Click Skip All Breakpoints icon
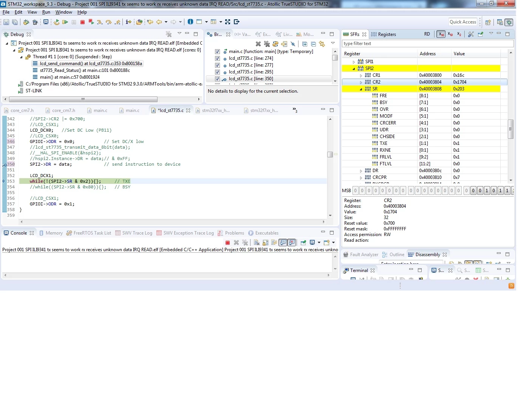The height and width of the screenshot is (401, 532). coord(293,44)
